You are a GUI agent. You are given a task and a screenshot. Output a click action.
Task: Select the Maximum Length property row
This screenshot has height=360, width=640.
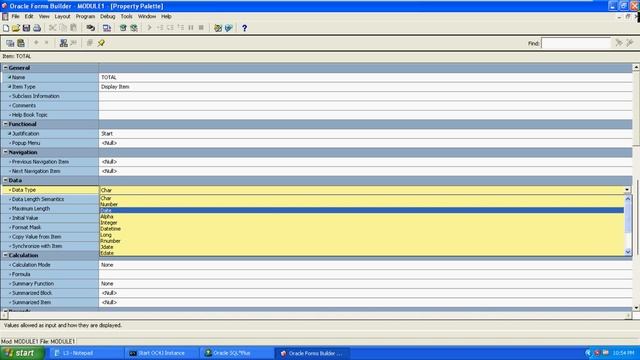coord(50,209)
